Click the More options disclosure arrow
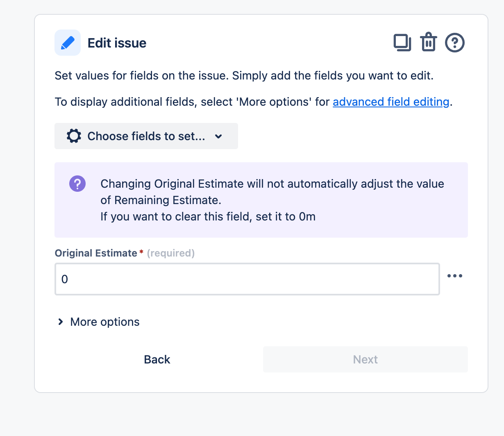The height and width of the screenshot is (436, 504). pyautogui.click(x=61, y=322)
